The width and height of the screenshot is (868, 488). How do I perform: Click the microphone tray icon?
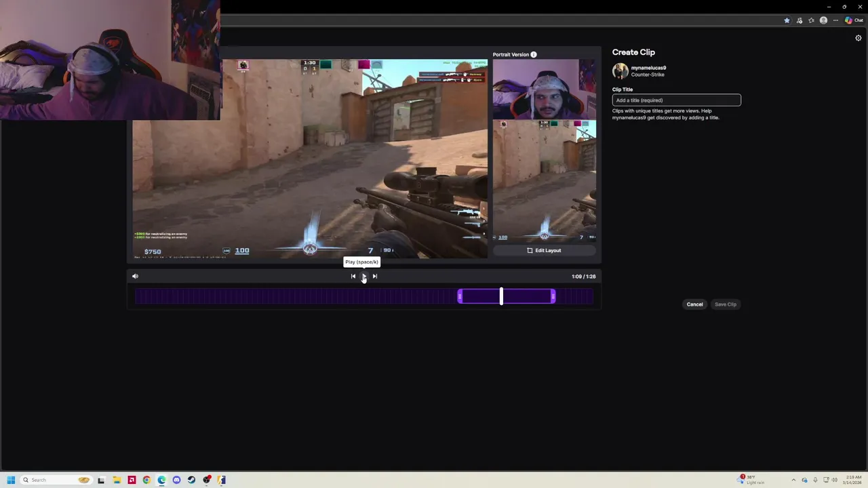(x=815, y=480)
